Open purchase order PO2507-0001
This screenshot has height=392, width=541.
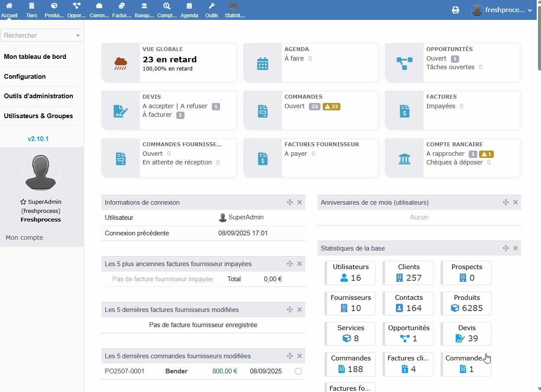(125, 371)
